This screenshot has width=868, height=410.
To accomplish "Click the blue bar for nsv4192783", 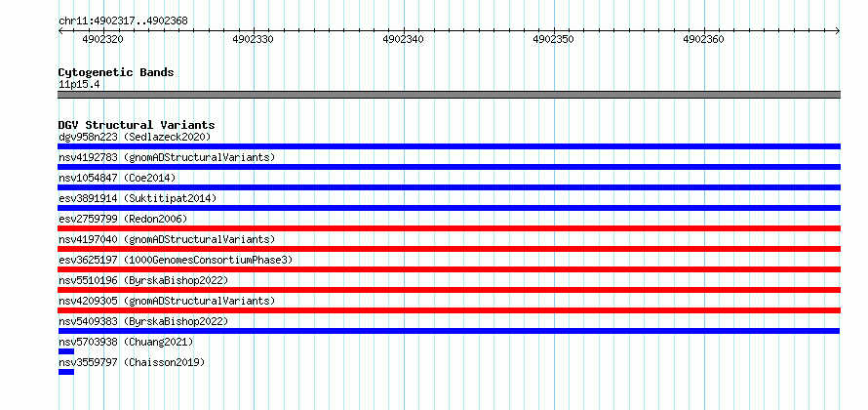I will pyautogui.click(x=449, y=167).
